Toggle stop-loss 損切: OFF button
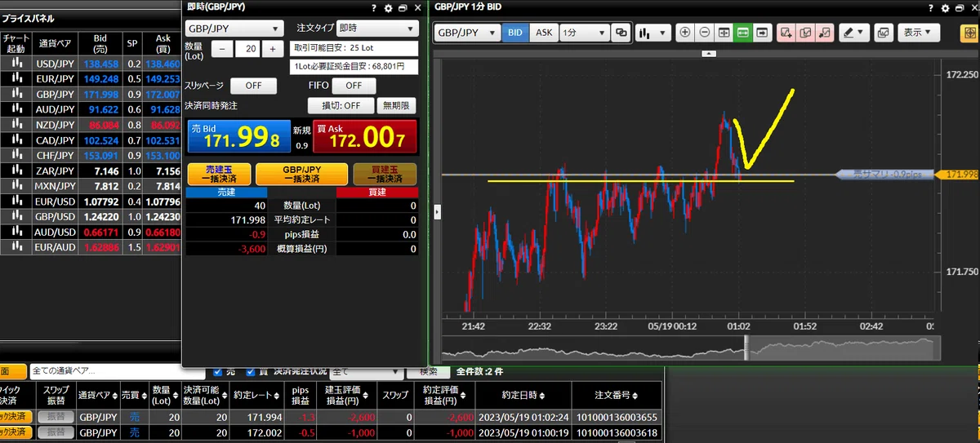980x443 pixels. (341, 105)
